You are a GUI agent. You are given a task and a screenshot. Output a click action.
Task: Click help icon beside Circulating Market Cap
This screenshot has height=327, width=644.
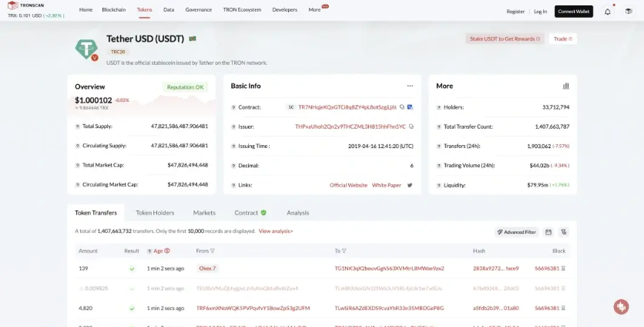[77, 184]
